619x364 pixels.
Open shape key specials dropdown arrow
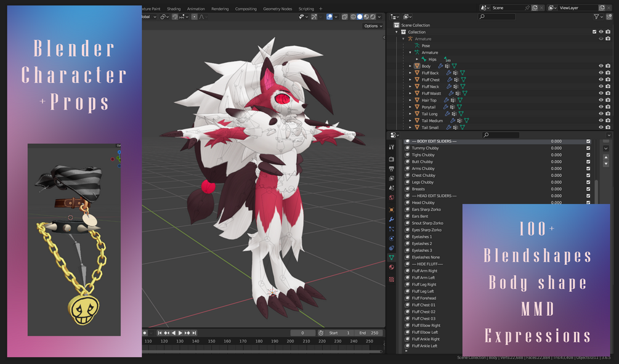point(605,148)
